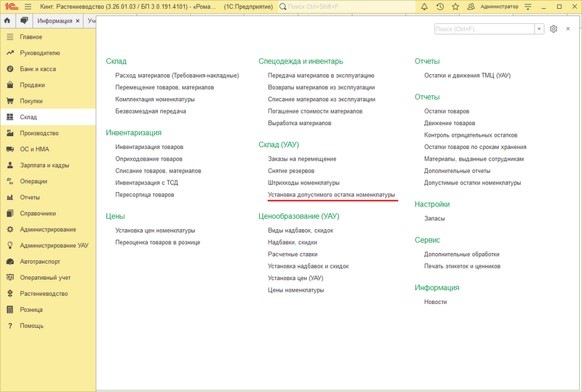
Task: Open discussions chat bubble icon
Action: point(24,21)
